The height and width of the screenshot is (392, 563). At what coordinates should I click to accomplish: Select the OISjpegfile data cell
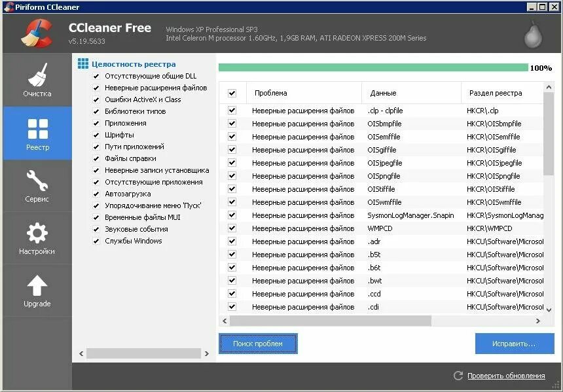(x=384, y=162)
